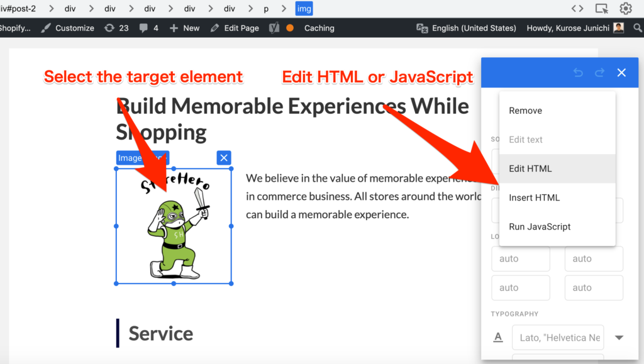Deselect the image with its blue X button
This screenshot has height=364, width=644.
[x=224, y=158]
